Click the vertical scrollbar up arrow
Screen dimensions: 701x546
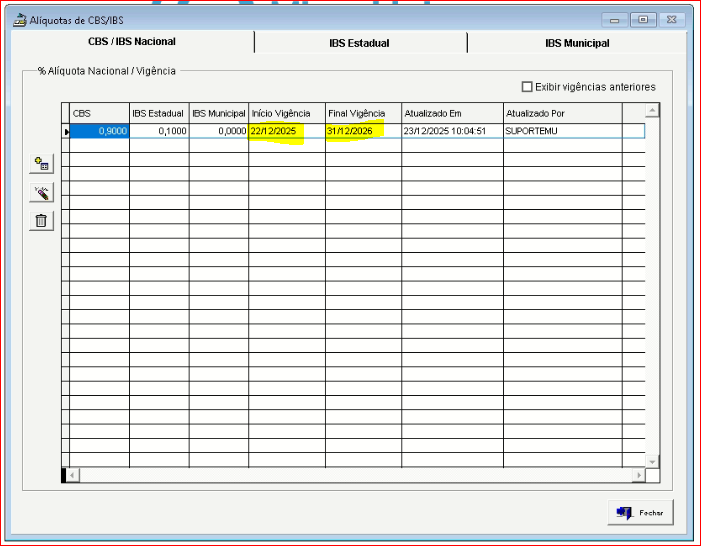click(652, 111)
